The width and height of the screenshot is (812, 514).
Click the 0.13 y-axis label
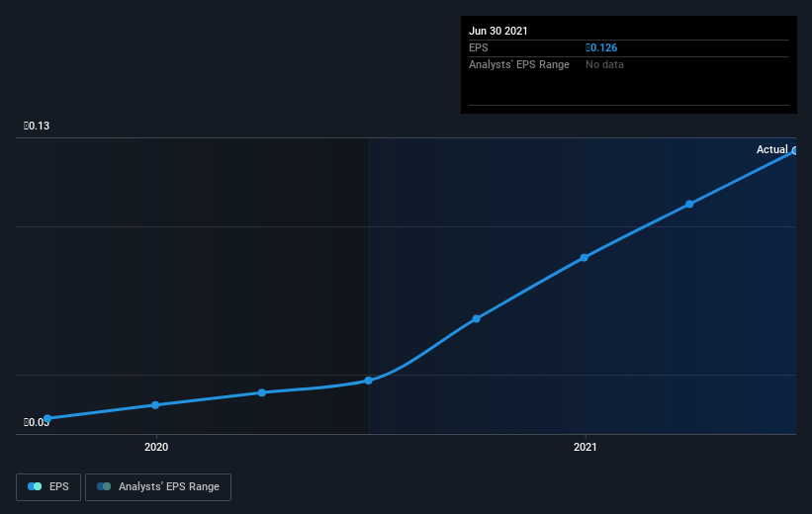click(x=37, y=126)
